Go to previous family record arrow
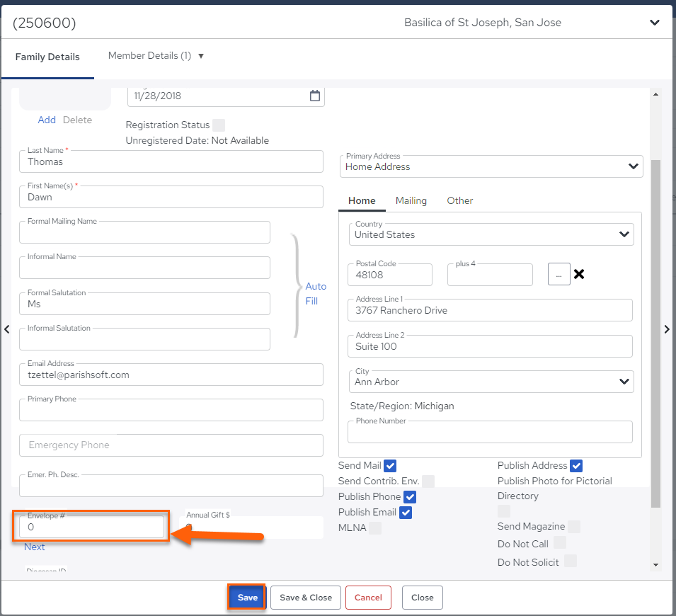676x616 pixels. coord(7,329)
